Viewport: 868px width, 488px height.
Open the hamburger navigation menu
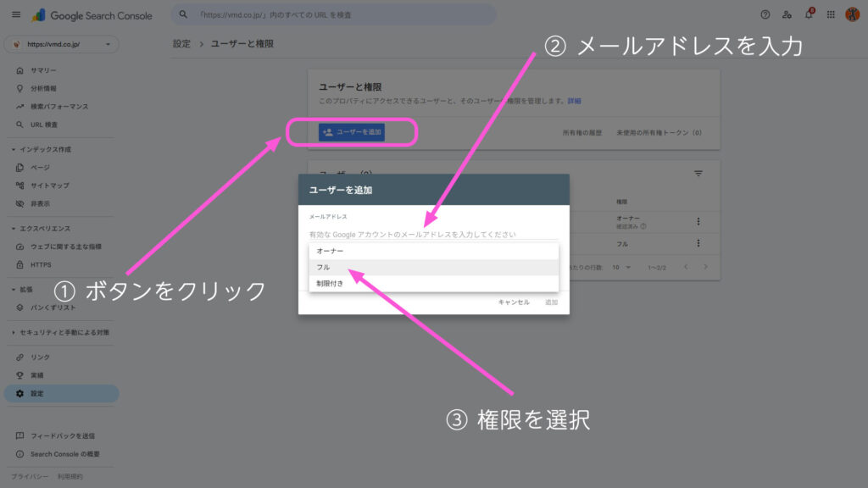[x=15, y=13]
